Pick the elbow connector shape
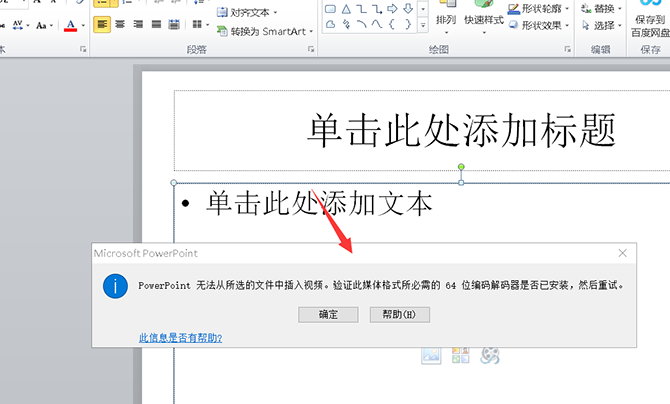The width and height of the screenshot is (670, 404). tap(361, 9)
